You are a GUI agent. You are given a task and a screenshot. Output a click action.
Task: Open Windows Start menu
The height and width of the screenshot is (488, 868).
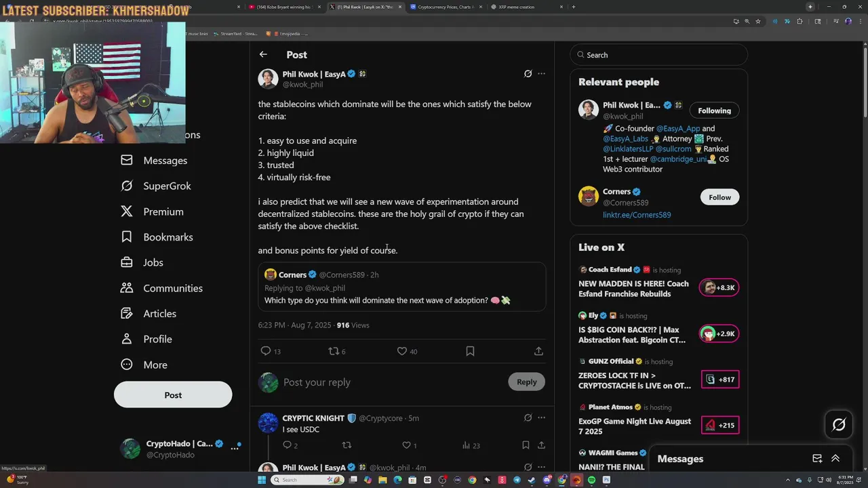tap(261, 480)
